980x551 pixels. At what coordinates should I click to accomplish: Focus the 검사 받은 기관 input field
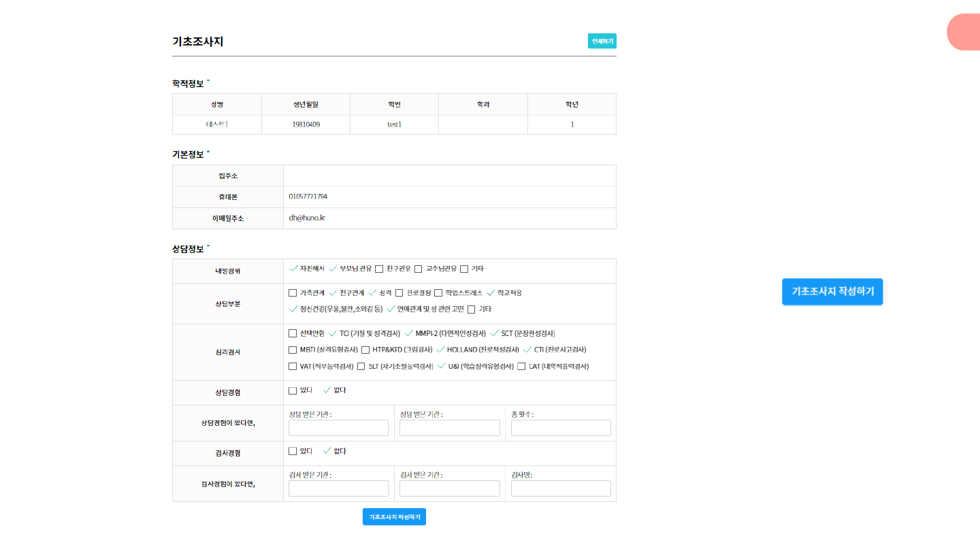coord(339,488)
